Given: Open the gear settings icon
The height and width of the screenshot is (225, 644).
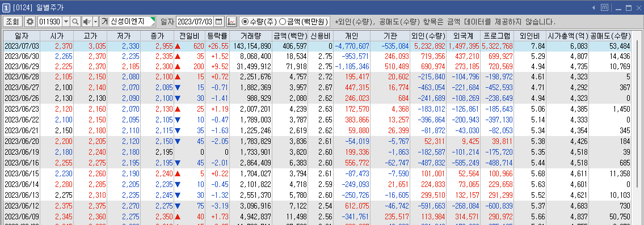Looking at the screenshot, I should [x=30, y=22].
